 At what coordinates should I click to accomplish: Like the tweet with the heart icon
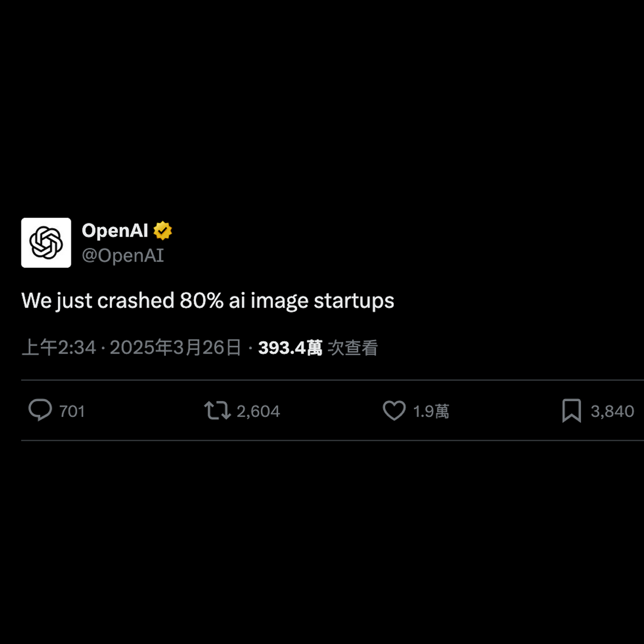coord(394,411)
